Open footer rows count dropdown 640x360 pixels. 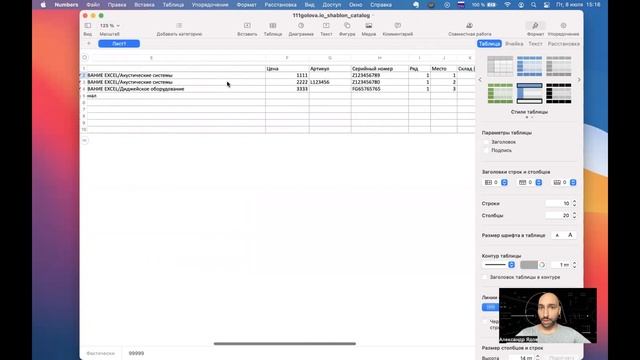573,182
